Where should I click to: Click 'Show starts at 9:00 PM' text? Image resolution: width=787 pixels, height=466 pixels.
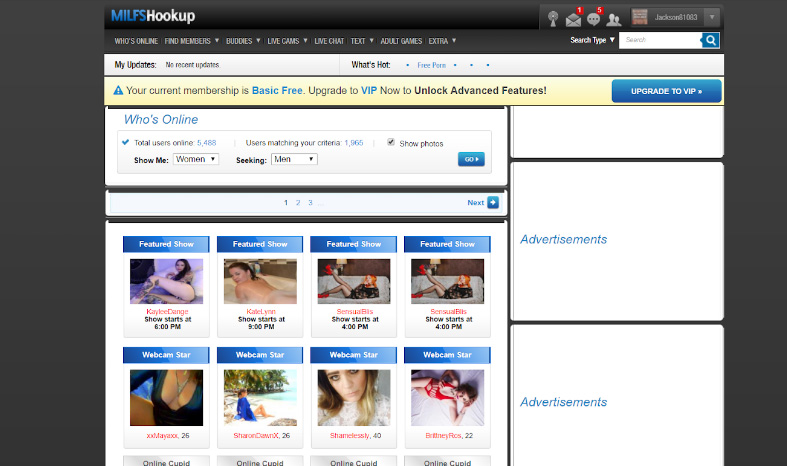(x=261, y=323)
